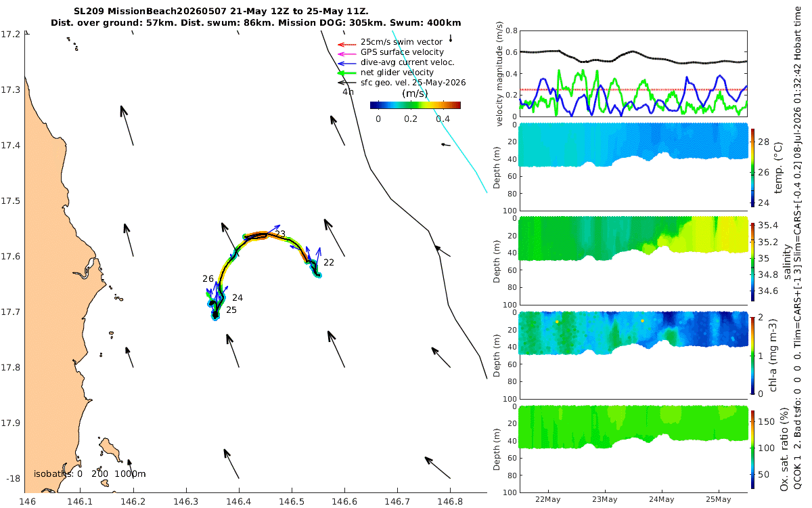Click day marker '24' on the glider track
This screenshot has height=508, width=812.
coord(238,297)
